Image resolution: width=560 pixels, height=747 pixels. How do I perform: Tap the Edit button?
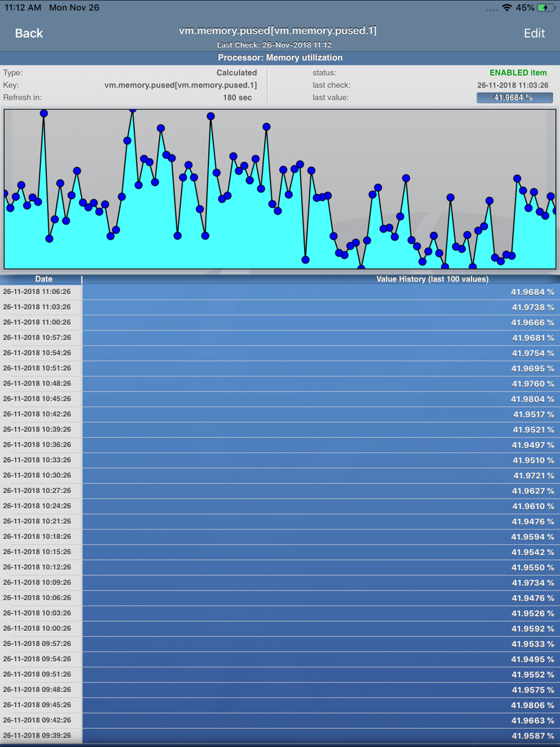[534, 34]
